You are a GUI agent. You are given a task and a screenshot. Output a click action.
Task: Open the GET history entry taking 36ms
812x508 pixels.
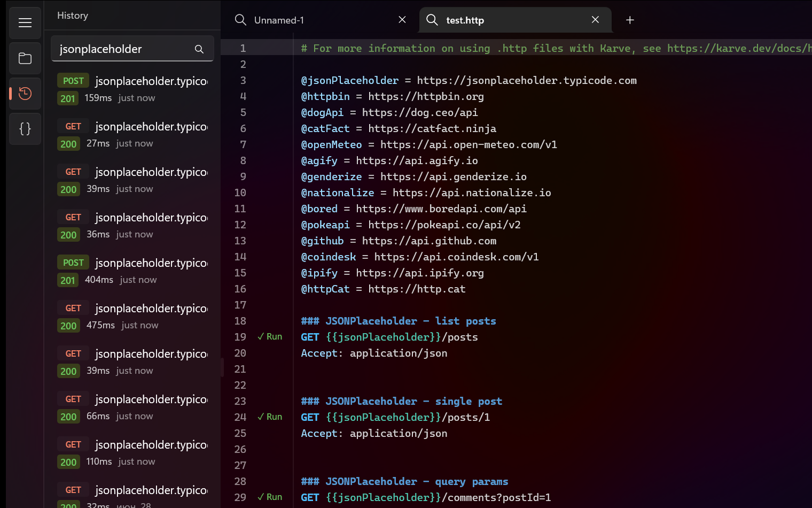point(132,226)
